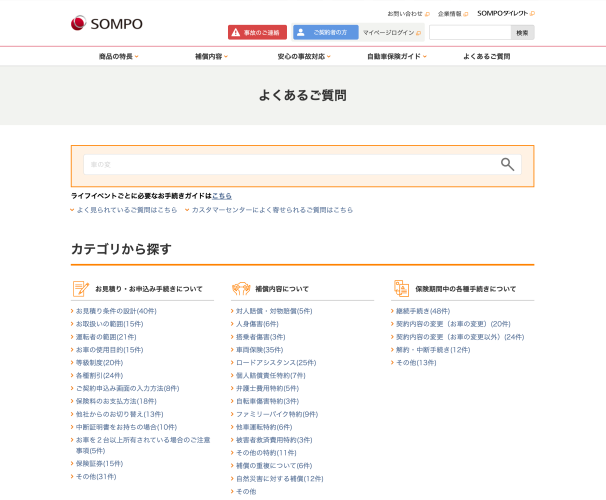Image resolution: width=606 pixels, height=500 pixels.
Task: Click external link icon beside お問い合わせ
Action: pyautogui.click(x=427, y=14)
